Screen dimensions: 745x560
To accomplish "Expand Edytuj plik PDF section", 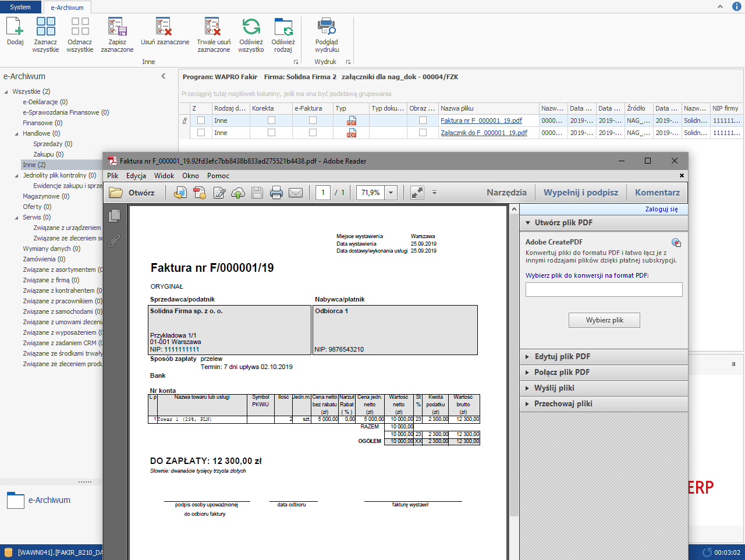I will 604,356.
